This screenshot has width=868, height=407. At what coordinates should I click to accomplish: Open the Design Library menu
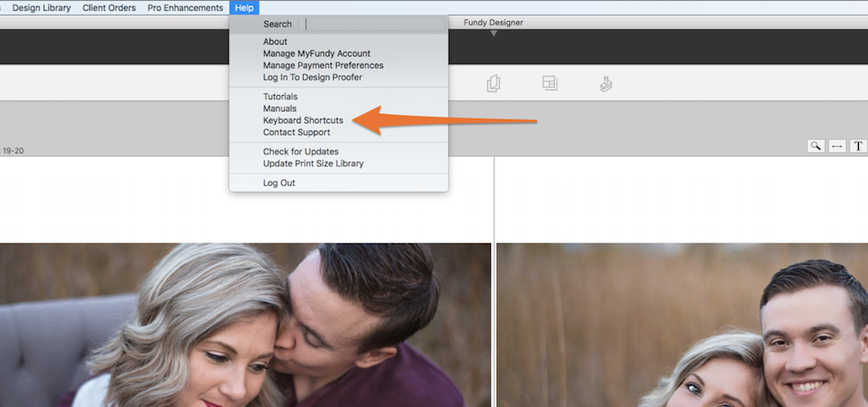pyautogui.click(x=41, y=7)
